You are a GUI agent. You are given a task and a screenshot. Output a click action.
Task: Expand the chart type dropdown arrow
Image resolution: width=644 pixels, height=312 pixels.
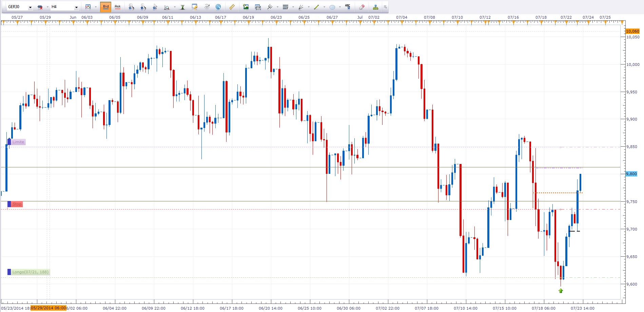point(96,7)
